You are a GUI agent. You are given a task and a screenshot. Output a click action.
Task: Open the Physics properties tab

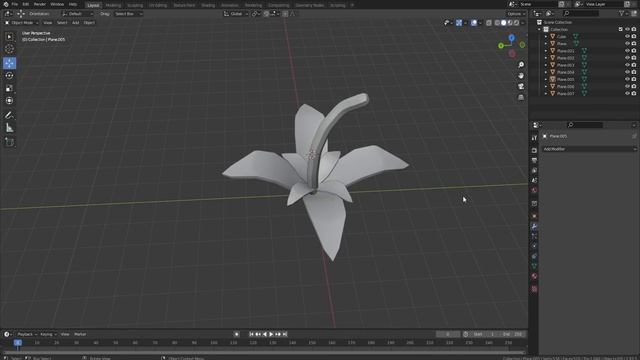tap(534, 246)
